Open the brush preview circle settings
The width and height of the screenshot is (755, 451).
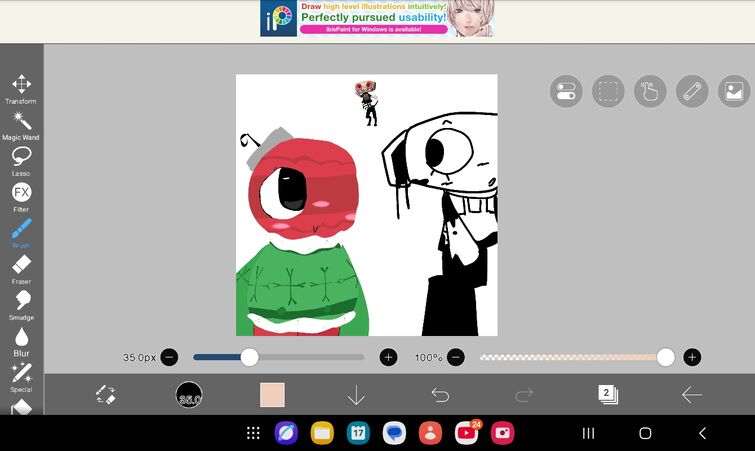click(x=189, y=395)
